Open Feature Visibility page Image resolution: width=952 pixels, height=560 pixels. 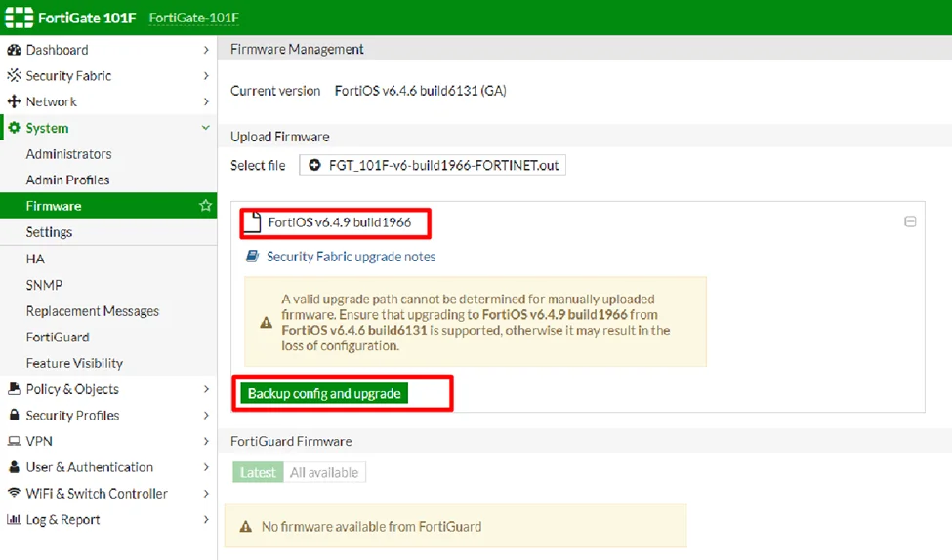coord(74,363)
